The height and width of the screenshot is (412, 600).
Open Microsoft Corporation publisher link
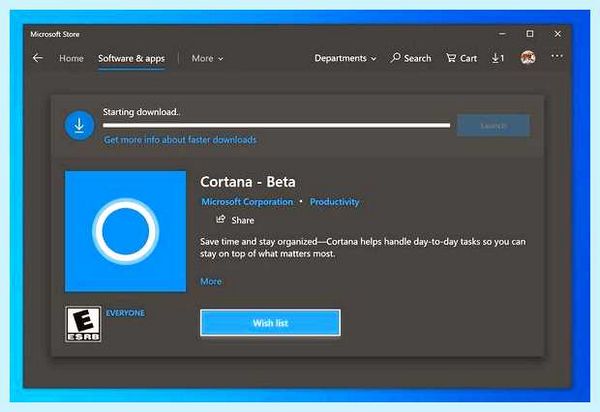[x=247, y=202]
